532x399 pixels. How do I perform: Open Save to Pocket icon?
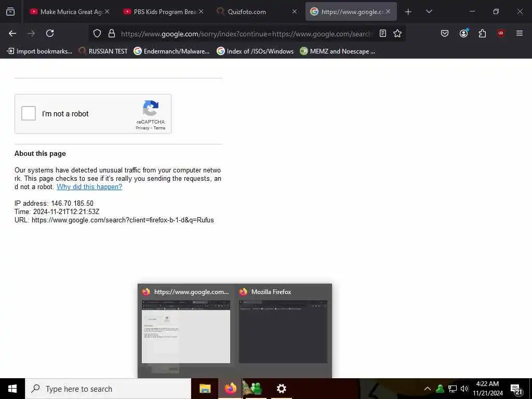pyautogui.click(x=445, y=33)
